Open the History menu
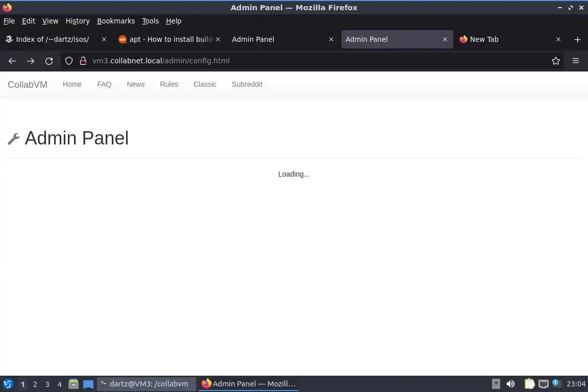Screen dimensions: 588x392 pyautogui.click(x=78, y=21)
